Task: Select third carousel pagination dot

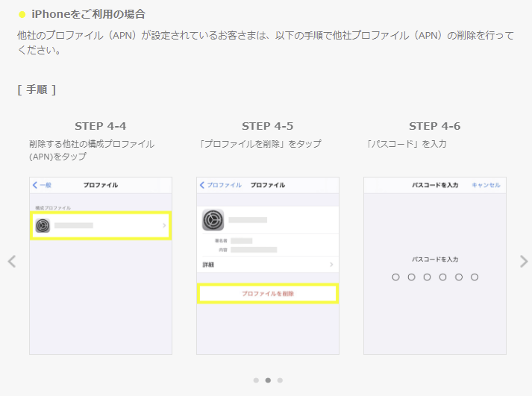Action: [x=280, y=380]
